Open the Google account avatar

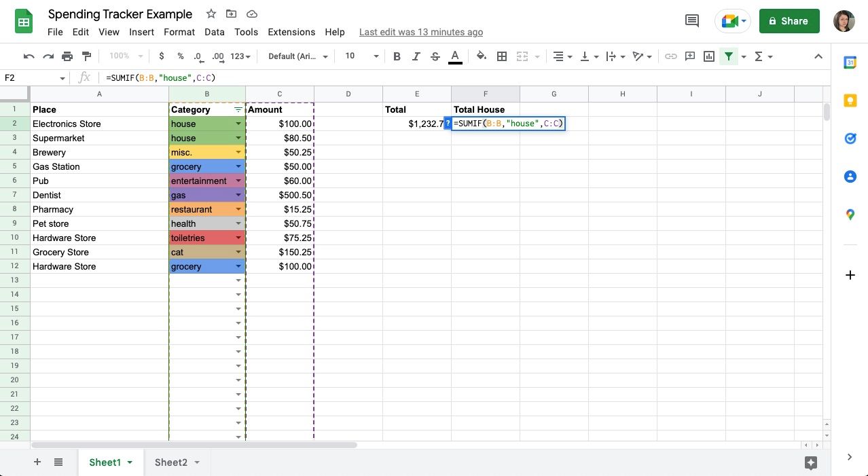pos(844,21)
